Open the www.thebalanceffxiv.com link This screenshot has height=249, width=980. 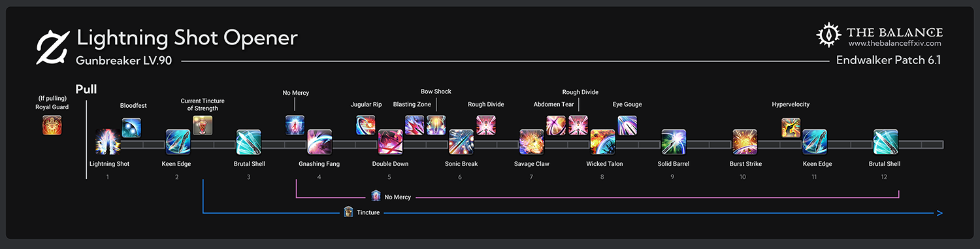pos(894,43)
